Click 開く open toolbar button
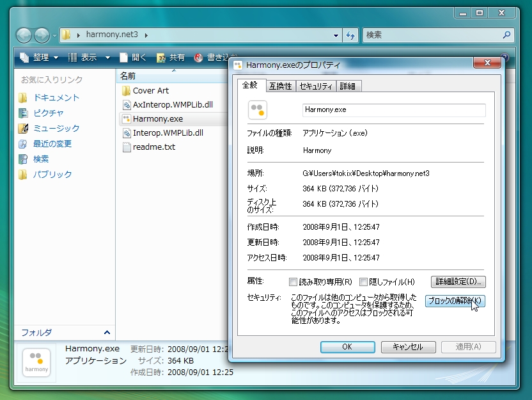The image size is (532, 400). (x=133, y=58)
